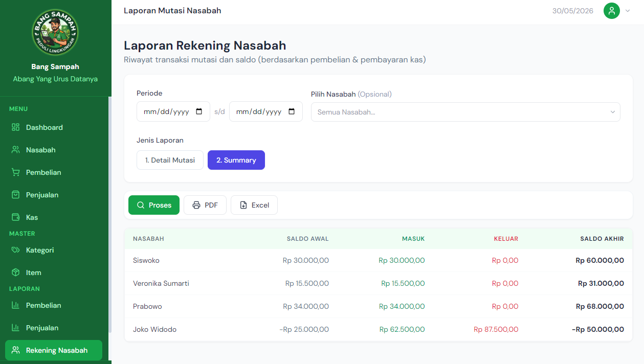Expand the chevron next to the user avatar
Viewport: 644px width, 364px height.
tap(628, 11)
